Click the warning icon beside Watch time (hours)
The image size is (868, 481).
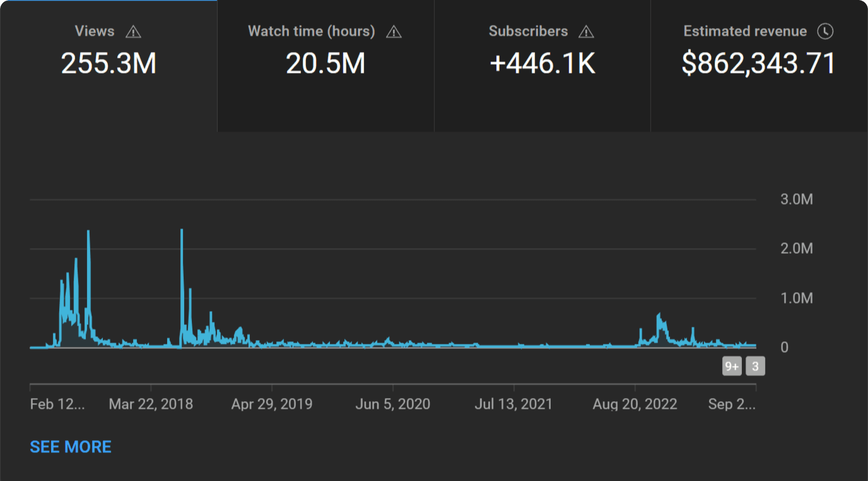coord(394,32)
